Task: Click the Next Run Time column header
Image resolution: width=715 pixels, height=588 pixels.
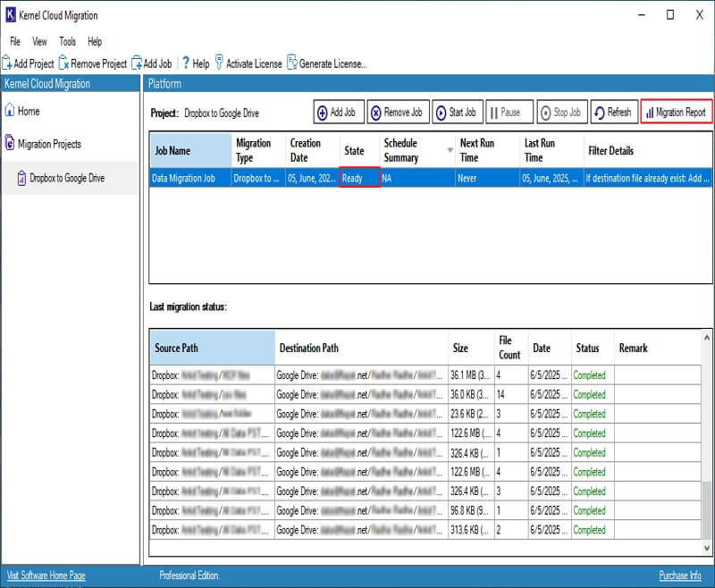Action: click(487, 150)
